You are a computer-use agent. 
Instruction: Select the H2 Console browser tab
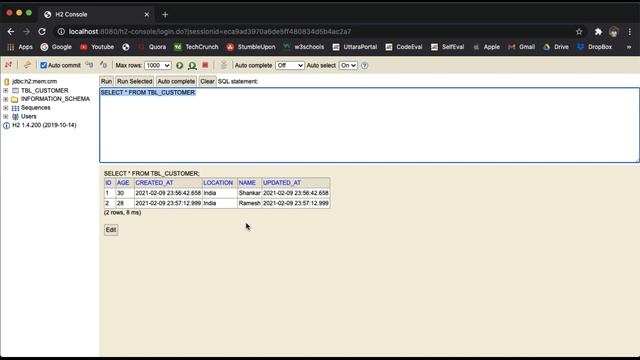(x=96, y=14)
